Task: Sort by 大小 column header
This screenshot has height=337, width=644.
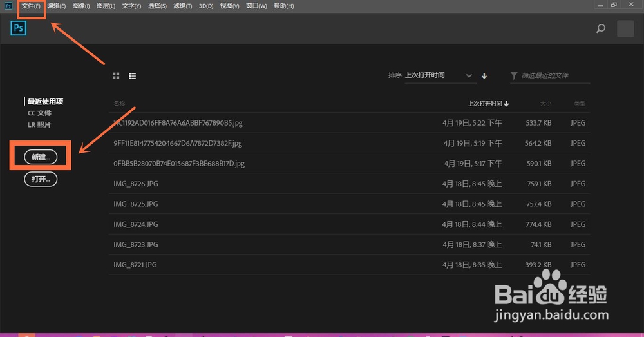Action: coord(545,104)
